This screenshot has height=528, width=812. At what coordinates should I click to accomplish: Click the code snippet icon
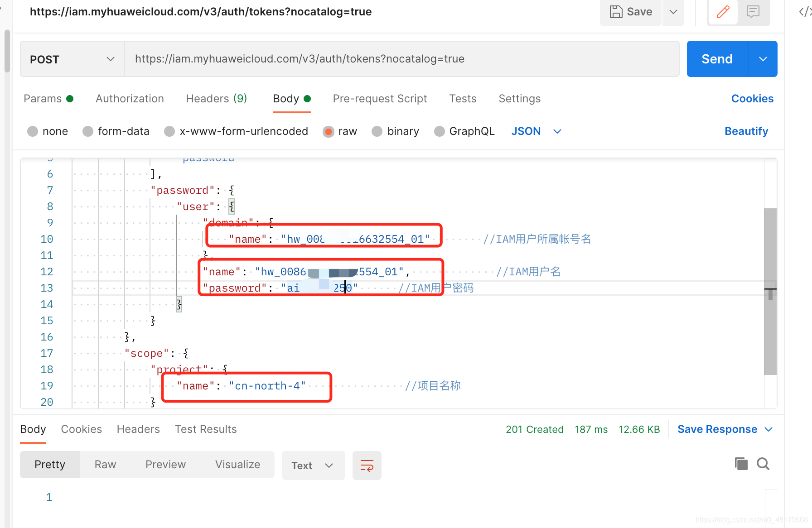[805, 12]
